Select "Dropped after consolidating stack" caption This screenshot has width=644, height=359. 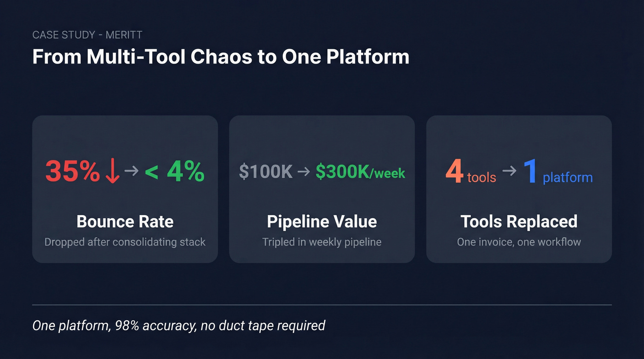coord(125,242)
